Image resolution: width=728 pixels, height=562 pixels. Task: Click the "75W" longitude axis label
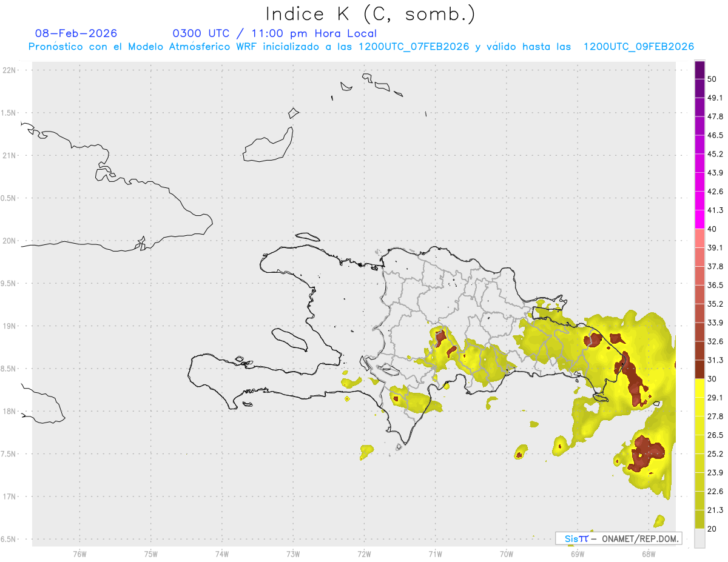[x=151, y=554]
